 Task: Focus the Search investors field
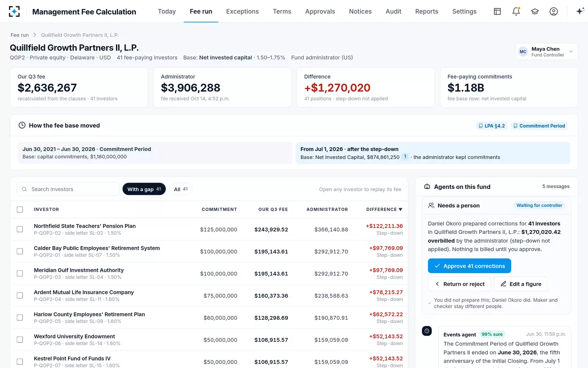[68, 189]
